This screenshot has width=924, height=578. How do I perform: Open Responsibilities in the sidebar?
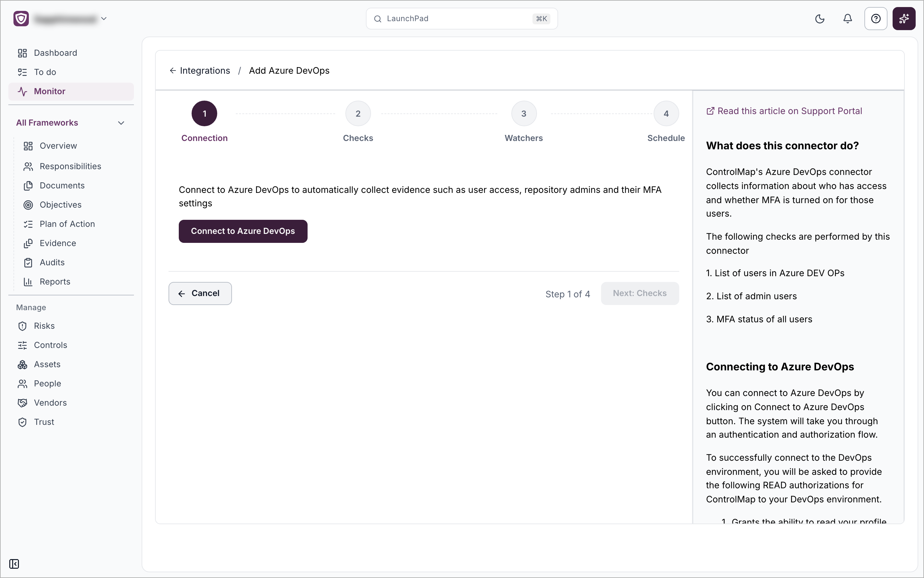click(x=70, y=167)
